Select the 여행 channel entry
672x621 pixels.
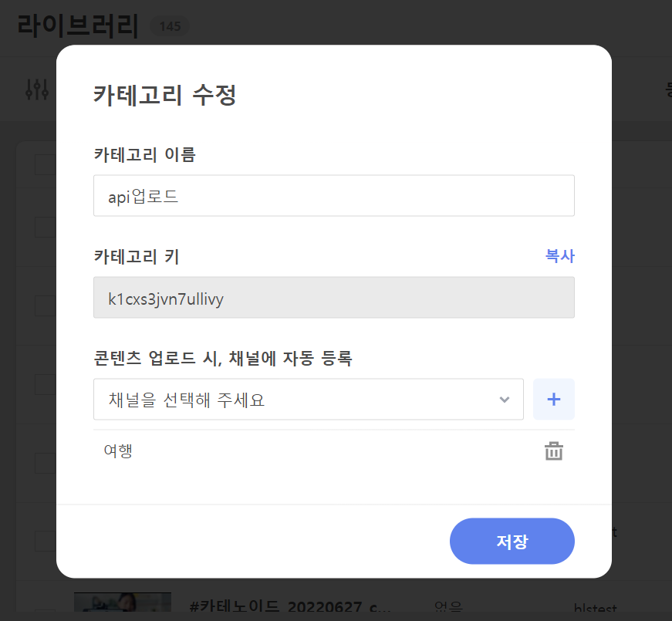pyautogui.click(x=118, y=451)
